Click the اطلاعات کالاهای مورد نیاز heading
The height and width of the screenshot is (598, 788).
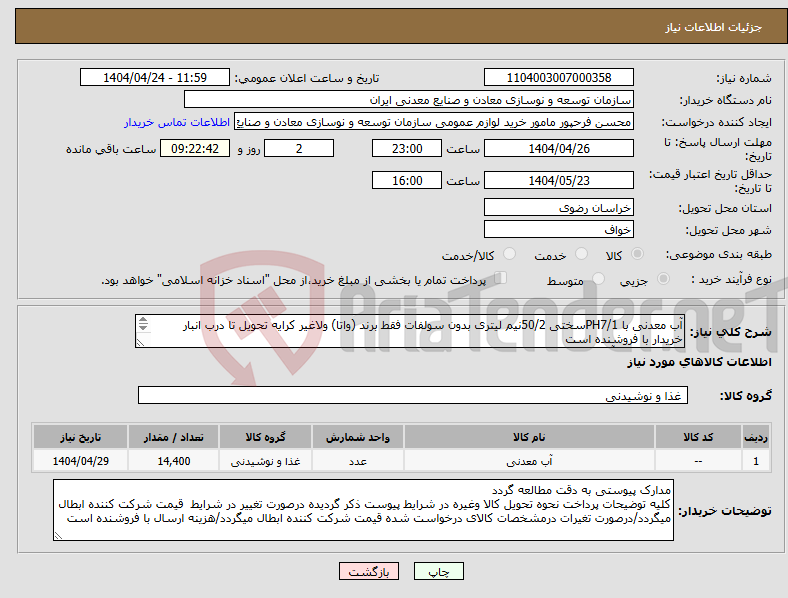point(699,362)
